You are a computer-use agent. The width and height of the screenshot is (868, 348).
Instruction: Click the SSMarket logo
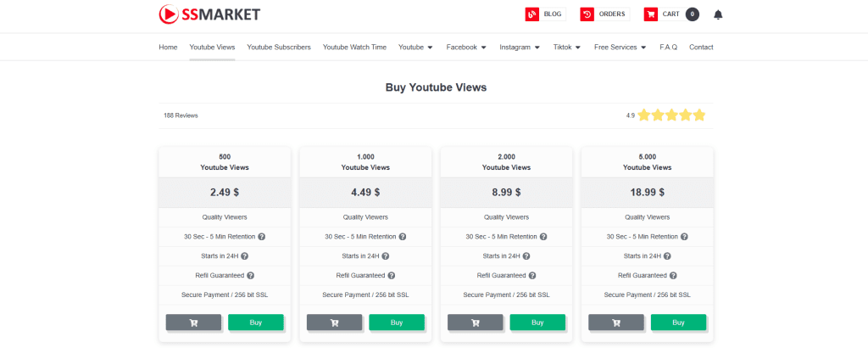tap(209, 14)
